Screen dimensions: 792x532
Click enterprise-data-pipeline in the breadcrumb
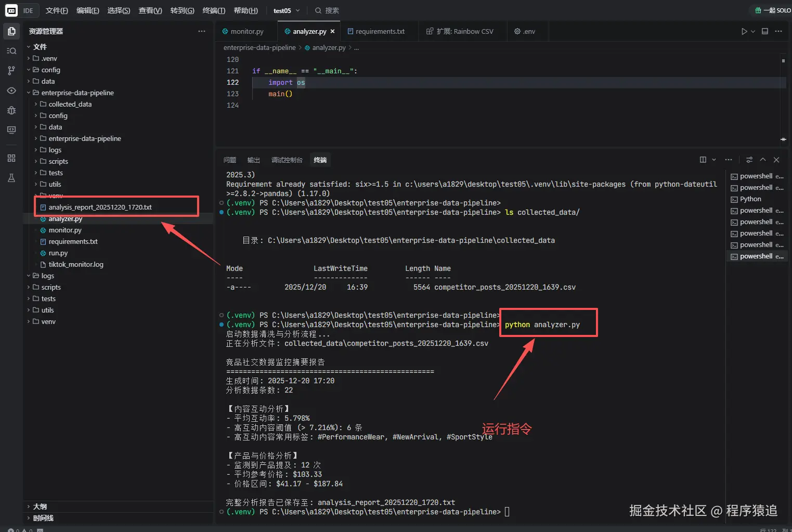tap(259, 47)
